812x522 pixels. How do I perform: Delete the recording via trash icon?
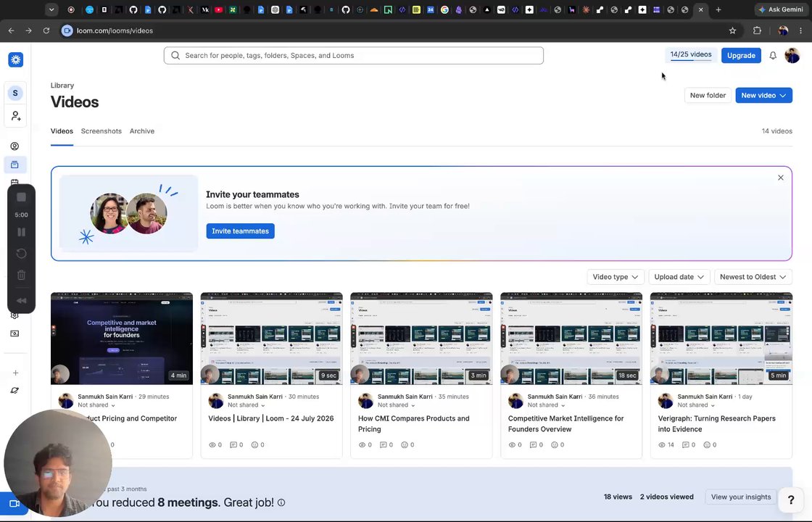(x=21, y=275)
